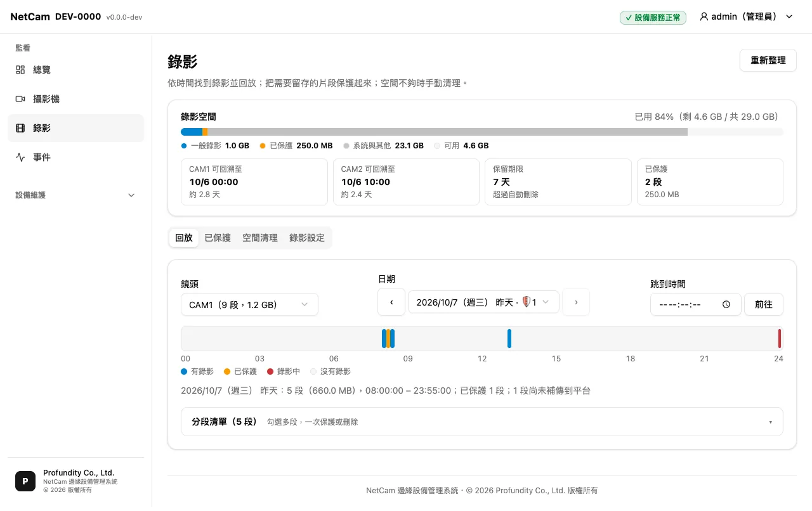Click the shield icon in the date selector
The width and height of the screenshot is (812, 511).
tap(526, 302)
